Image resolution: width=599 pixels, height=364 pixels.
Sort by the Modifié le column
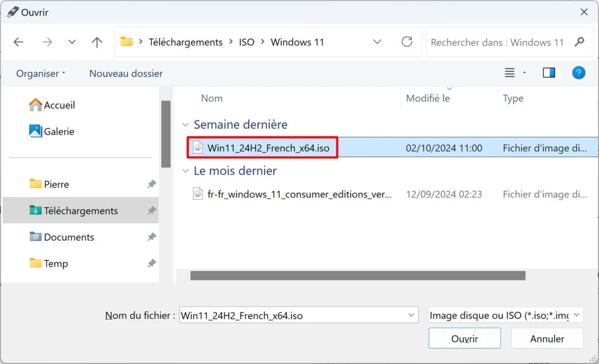428,98
